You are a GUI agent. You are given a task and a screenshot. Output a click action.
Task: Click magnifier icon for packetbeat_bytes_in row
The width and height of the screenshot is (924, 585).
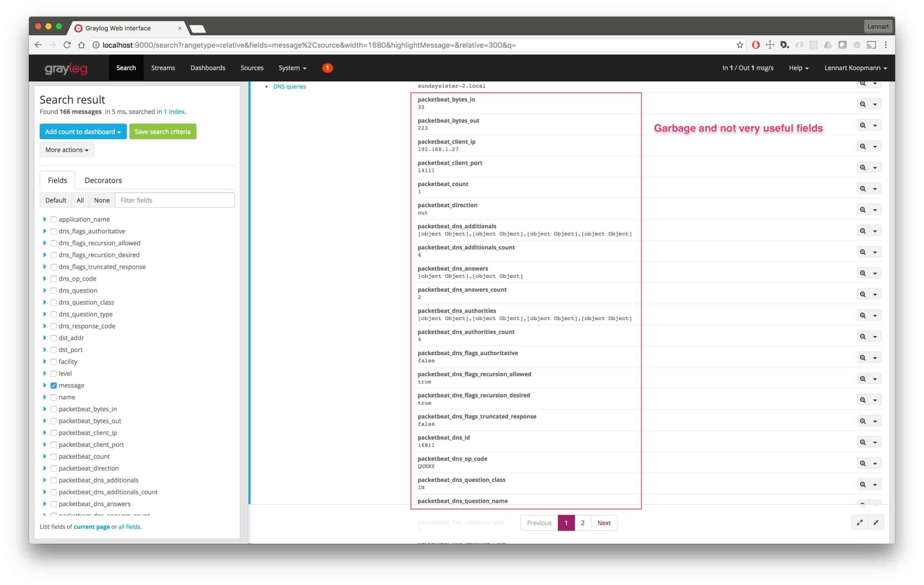(x=862, y=104)
